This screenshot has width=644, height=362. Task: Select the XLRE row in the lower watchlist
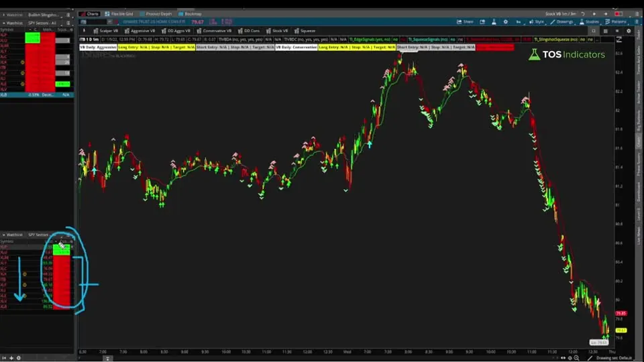[x=36, y=257]
